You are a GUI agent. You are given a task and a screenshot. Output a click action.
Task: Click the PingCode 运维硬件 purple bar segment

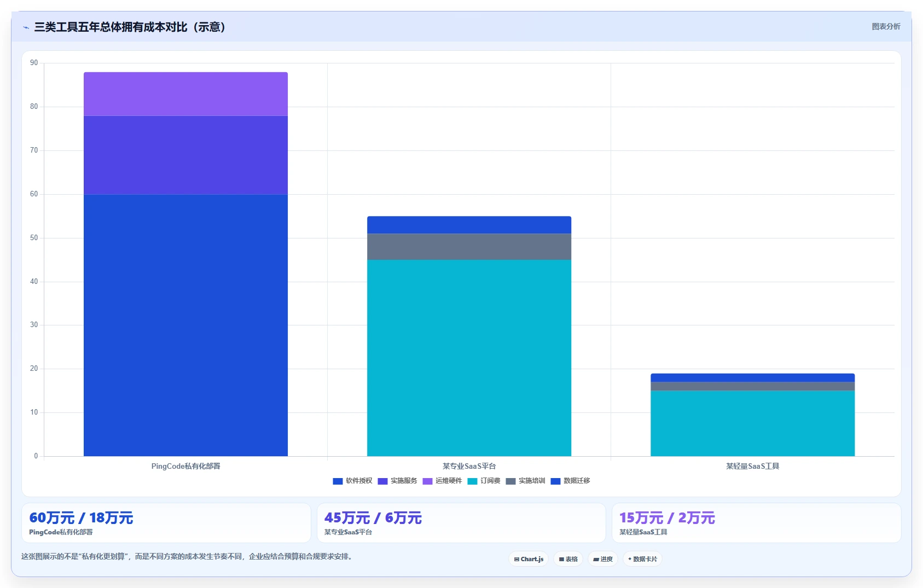click(185, 94)
